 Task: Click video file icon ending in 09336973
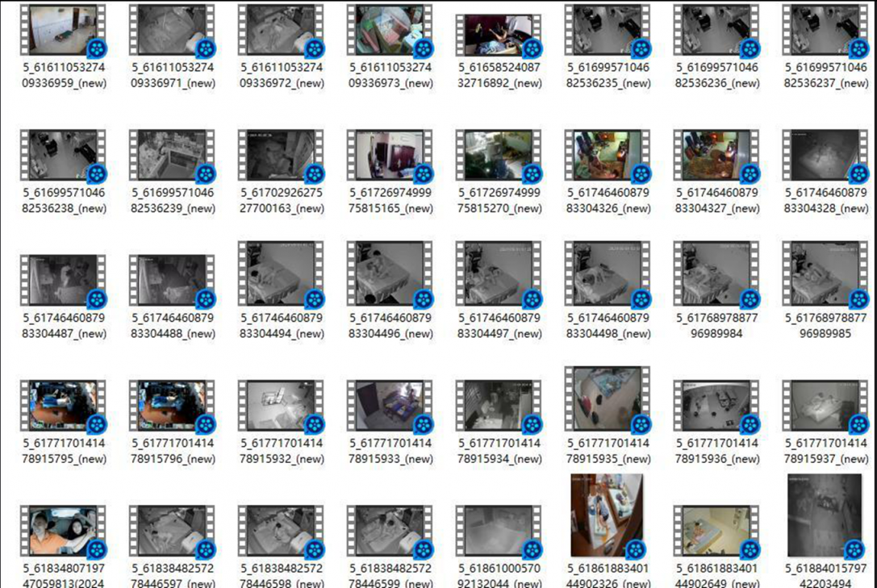390,32
